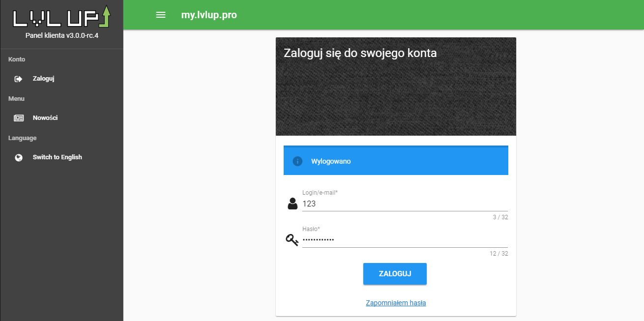Follow the Zapomniałem hasła link
Screen dimensions: 644x321
tap(396, 303)
